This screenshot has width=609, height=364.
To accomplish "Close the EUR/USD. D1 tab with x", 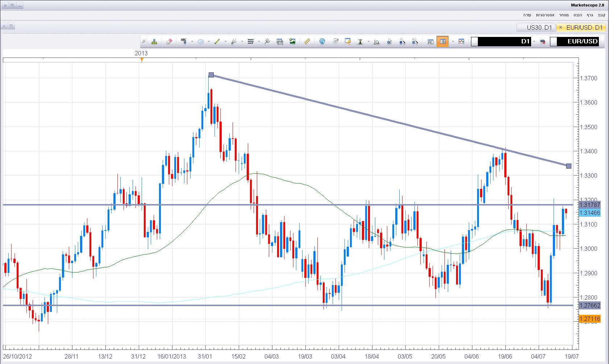I will coord(560,27).
